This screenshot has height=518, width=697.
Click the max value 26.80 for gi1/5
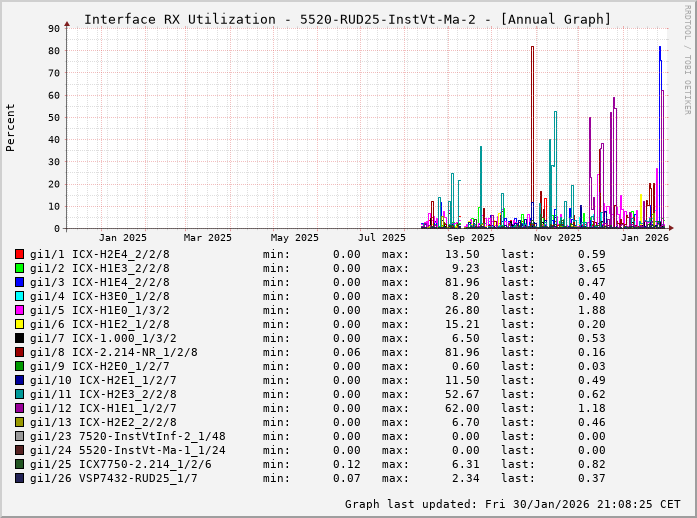pyautogui.click(x=462, y=310)
